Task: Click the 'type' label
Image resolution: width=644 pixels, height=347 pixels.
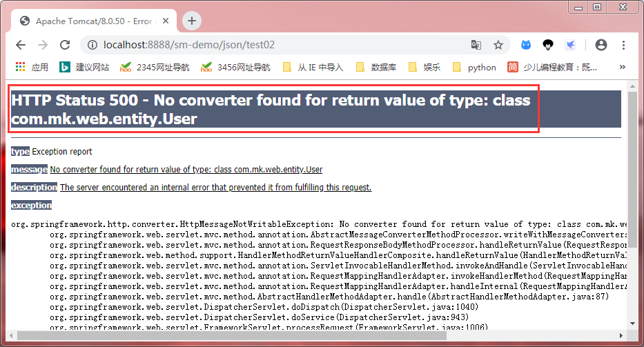Action: click(20, 152)
